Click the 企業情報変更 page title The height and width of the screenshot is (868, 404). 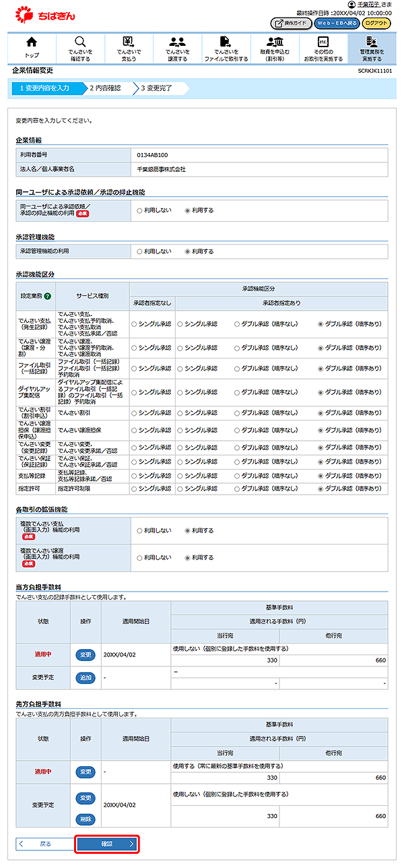[32, 70]
